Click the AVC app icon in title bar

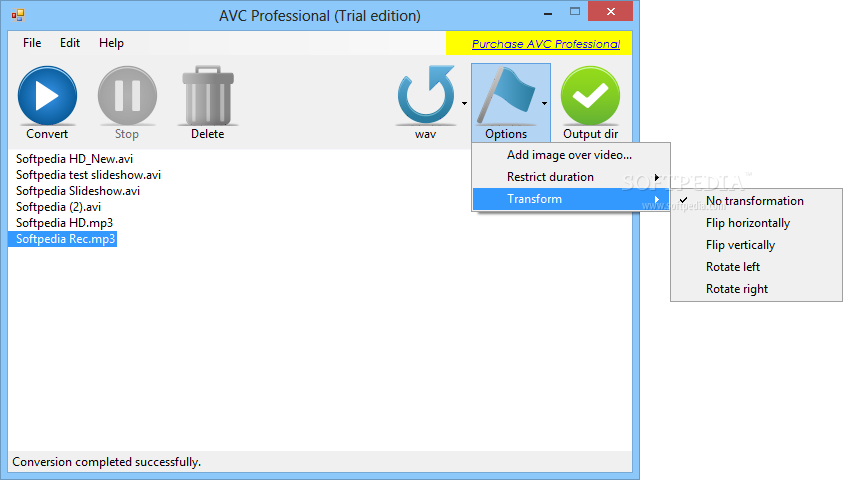18,15
